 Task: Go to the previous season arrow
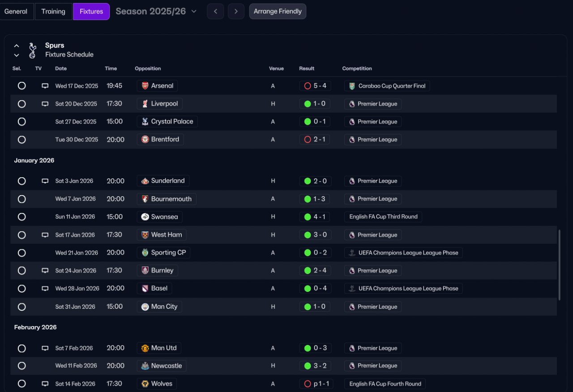tap(215, 12)
